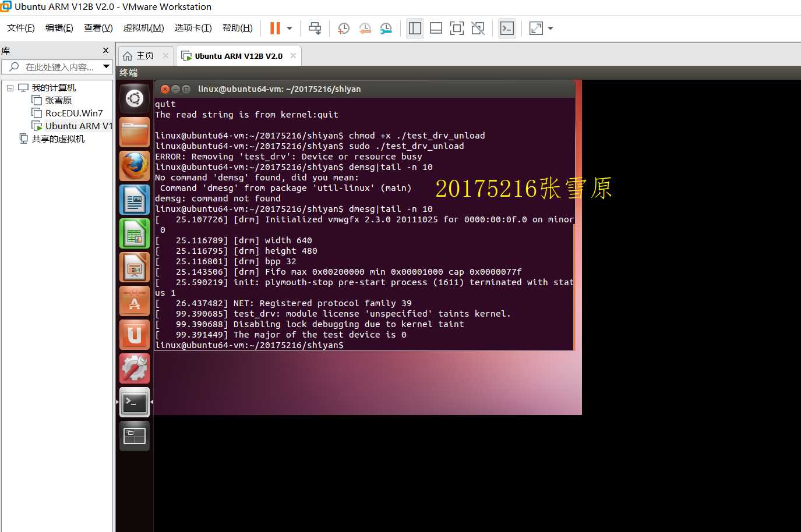Toggle Unity mode icon
801x532 pixels.
[478, 28]
